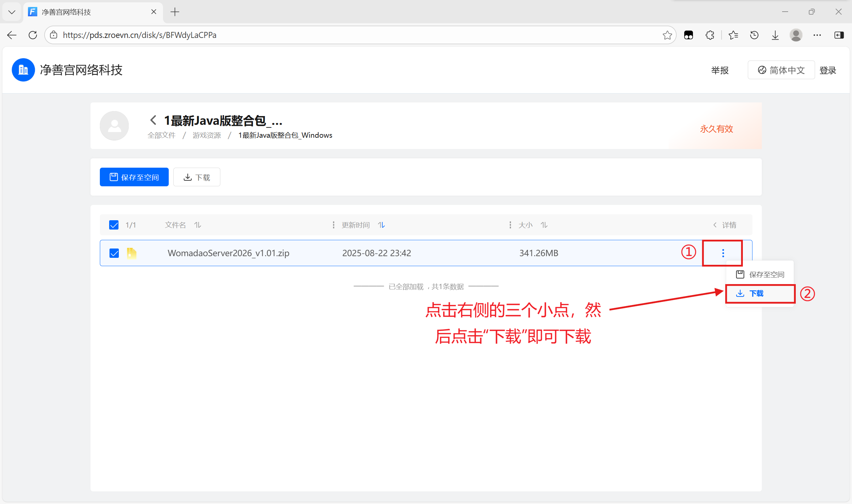Open browser downloads arrow icon
This screenshot has height=504, width=852.
775,35
